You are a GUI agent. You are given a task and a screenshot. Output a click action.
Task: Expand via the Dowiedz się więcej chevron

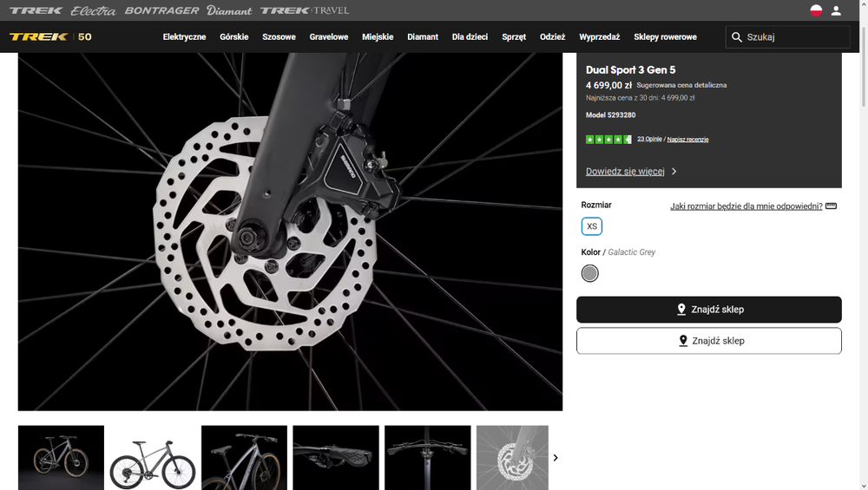coord(674,172)
